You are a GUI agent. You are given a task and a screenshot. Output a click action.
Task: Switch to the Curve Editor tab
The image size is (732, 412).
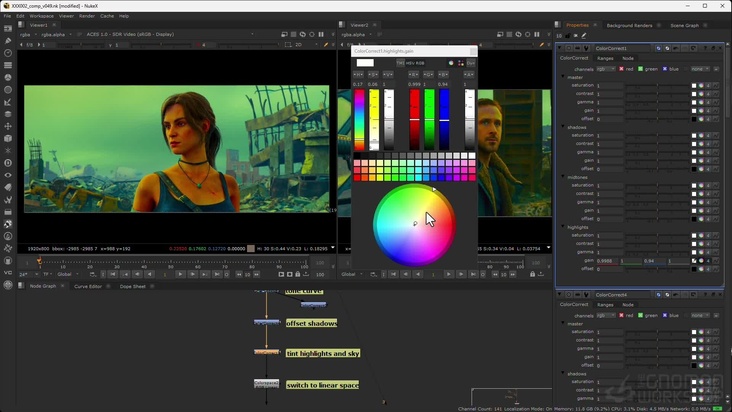click(x=88, y=286)
